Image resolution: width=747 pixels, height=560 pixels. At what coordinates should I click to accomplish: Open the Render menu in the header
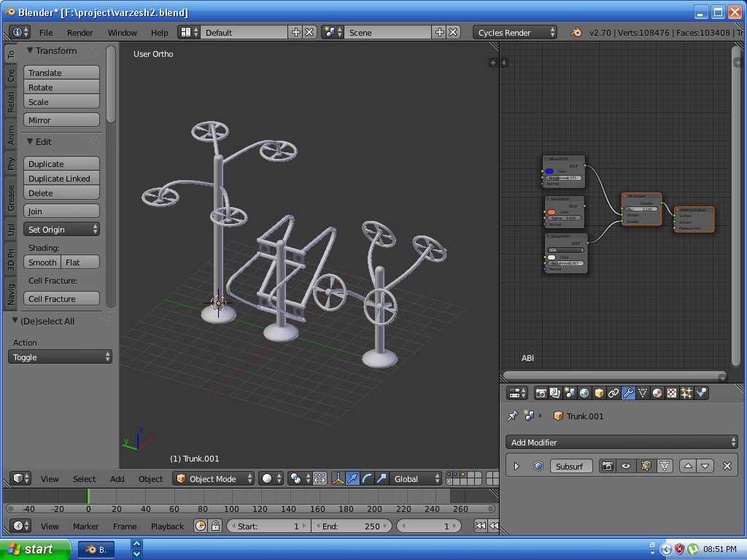(80, 32)
